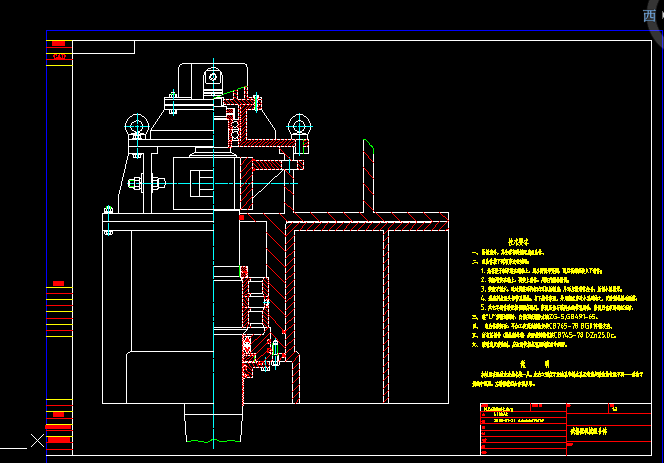
Task: Click the ViewCube face labeled 西
Action: pos(649,16)
